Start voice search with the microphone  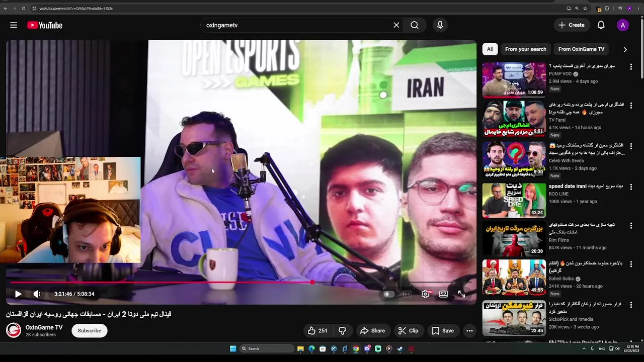440,25
